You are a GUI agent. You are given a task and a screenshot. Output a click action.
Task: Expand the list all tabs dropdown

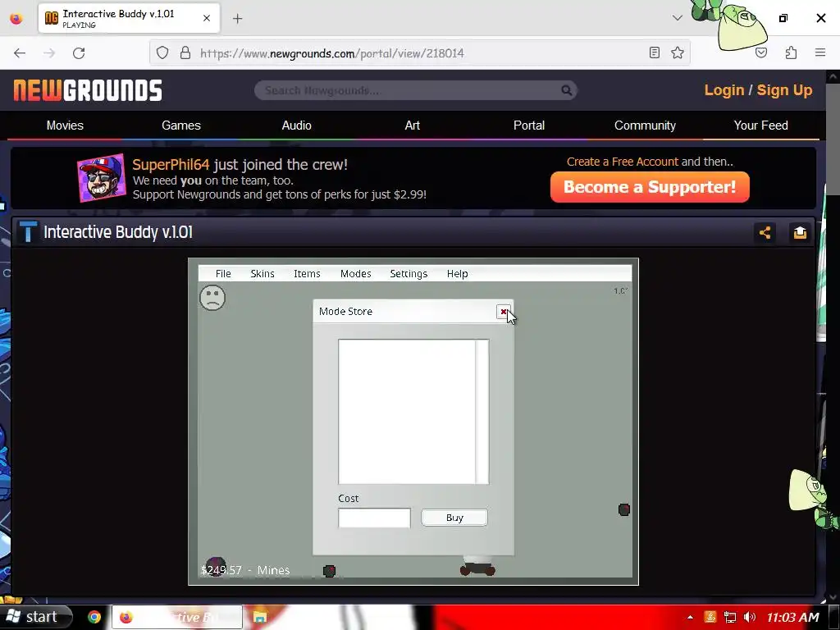678,18
